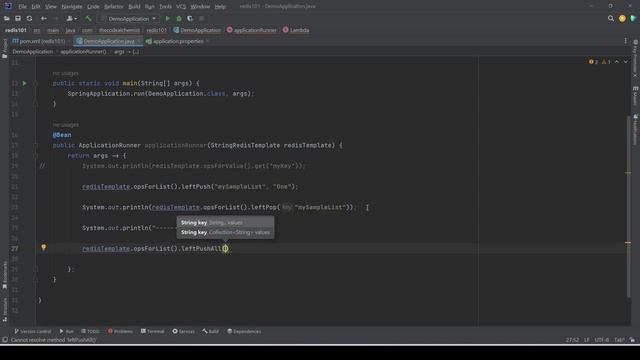Open the Window menu
The image size is (640, 360).
200,7
